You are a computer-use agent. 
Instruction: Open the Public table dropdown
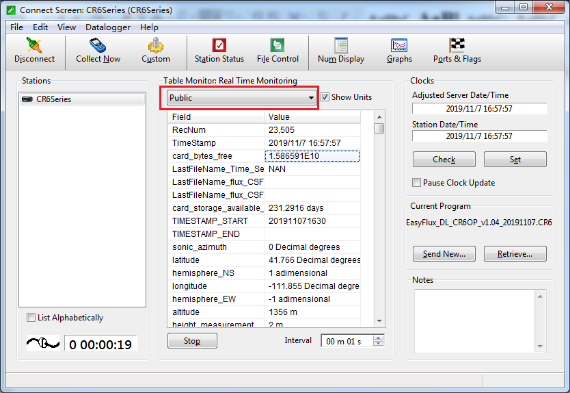241,98
